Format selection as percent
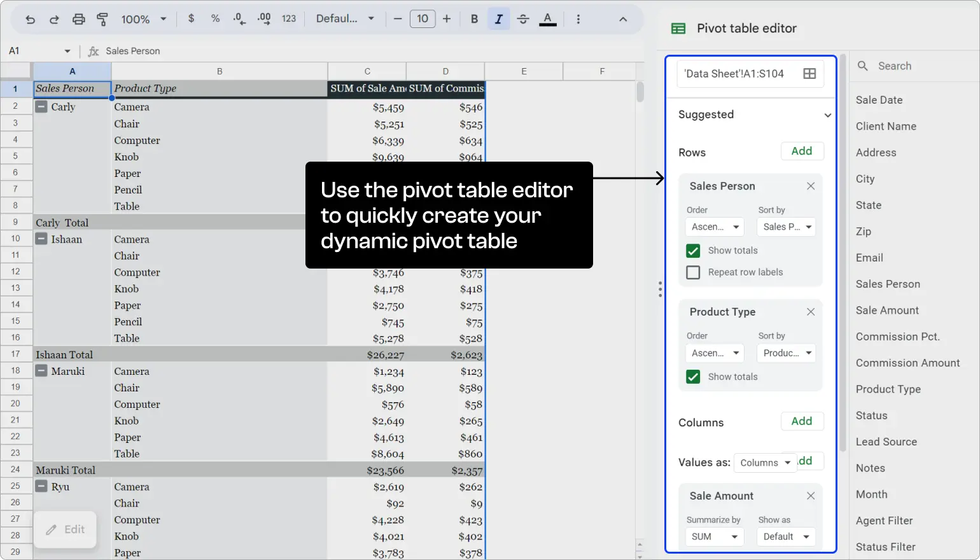The height and width of the screenshot is (560, 980). 215,18
